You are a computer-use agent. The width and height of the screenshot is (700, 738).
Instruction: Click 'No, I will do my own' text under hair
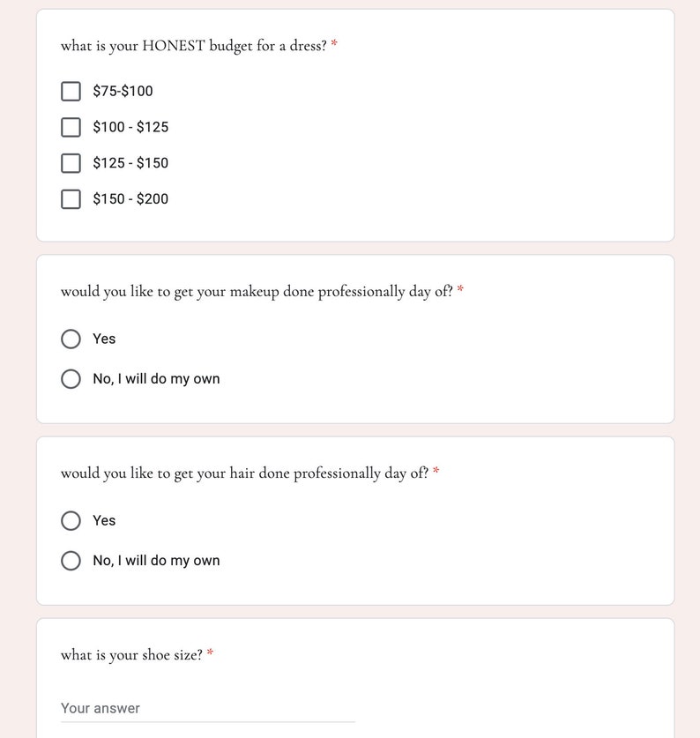point(156,561)
